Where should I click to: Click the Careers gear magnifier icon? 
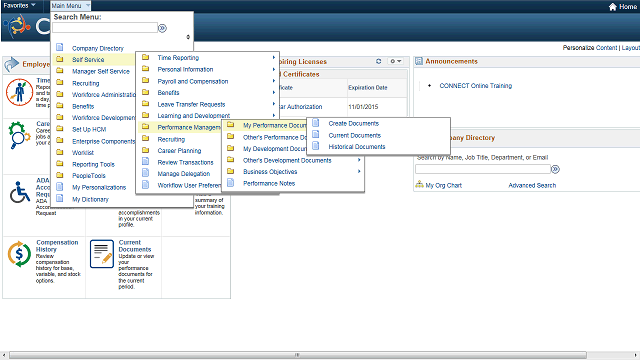click(x=19, y=136)
